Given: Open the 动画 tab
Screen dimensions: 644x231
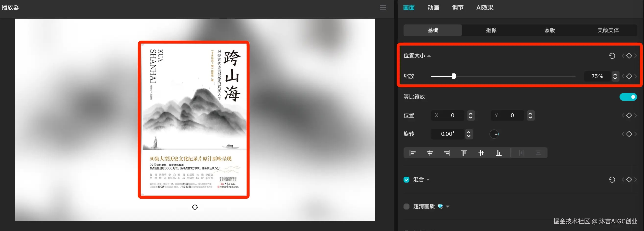Looking at the screenshot, I should [433, 8].
